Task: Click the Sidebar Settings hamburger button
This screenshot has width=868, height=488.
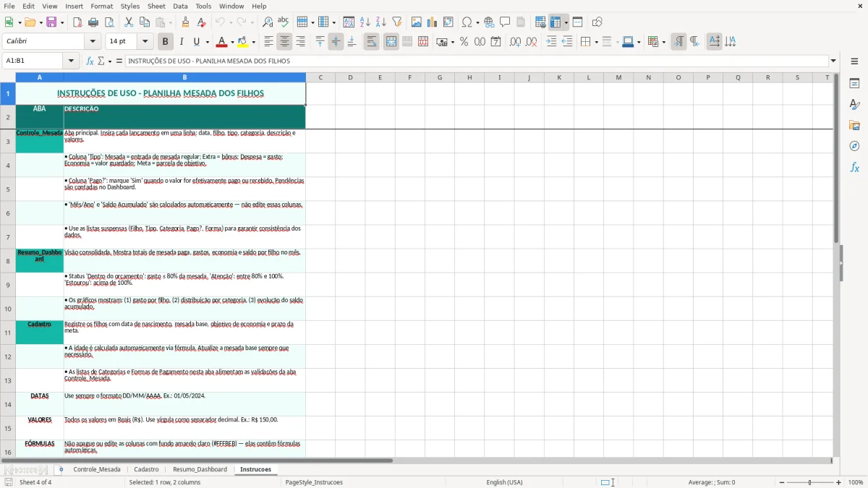Action: coord(854,62)
